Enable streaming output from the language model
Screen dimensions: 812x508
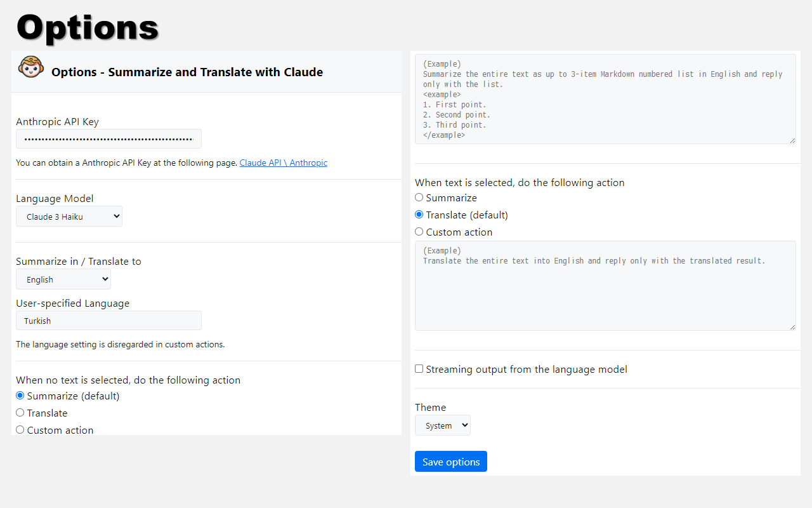click(x=419, y=369)
